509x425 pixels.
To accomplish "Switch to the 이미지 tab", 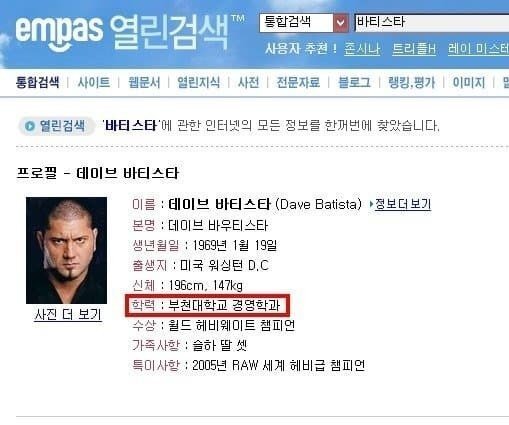I will click(x=469, y=82).
